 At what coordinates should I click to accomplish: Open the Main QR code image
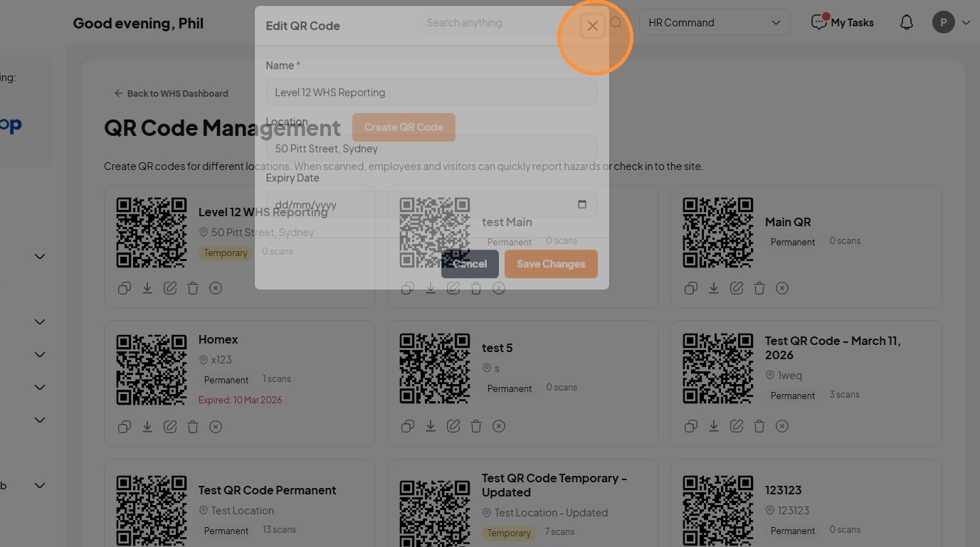pyautogui.click(x=718, y=233)
